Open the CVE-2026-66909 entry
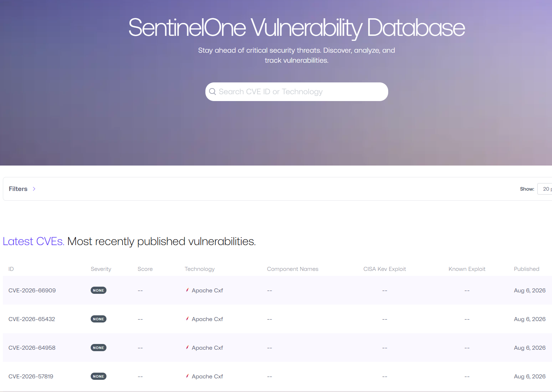 coord(32,290)
